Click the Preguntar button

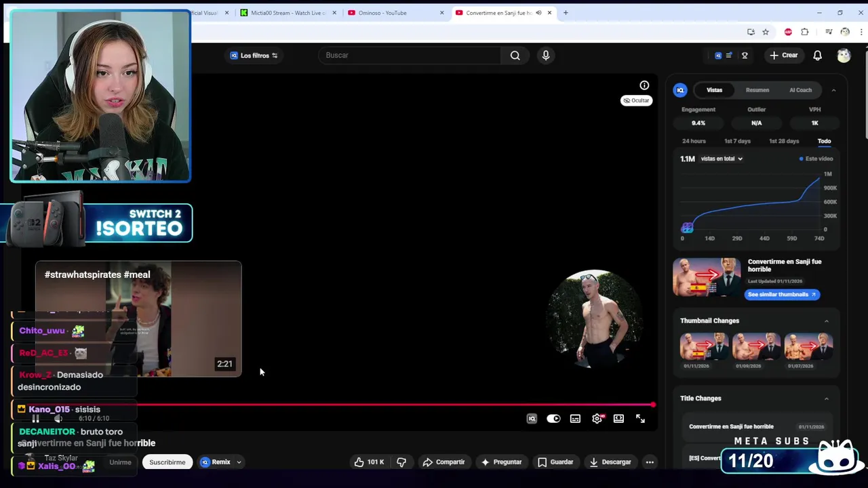501,462
